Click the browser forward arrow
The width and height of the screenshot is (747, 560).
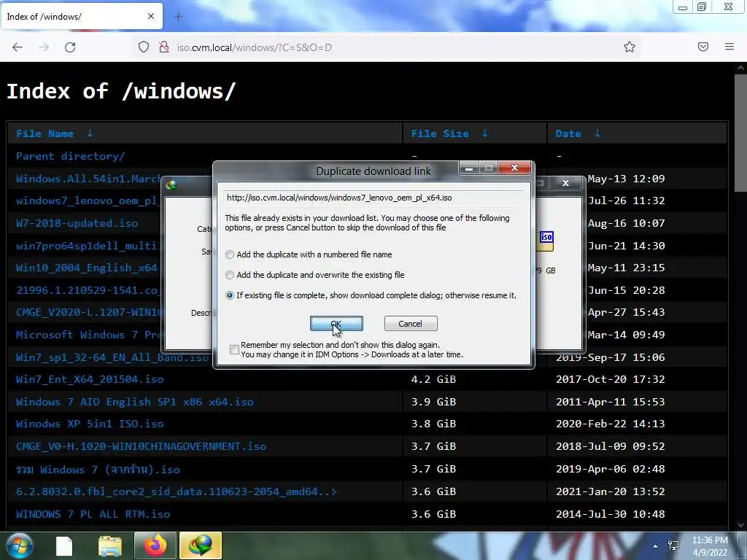click(x=44, y=47)
